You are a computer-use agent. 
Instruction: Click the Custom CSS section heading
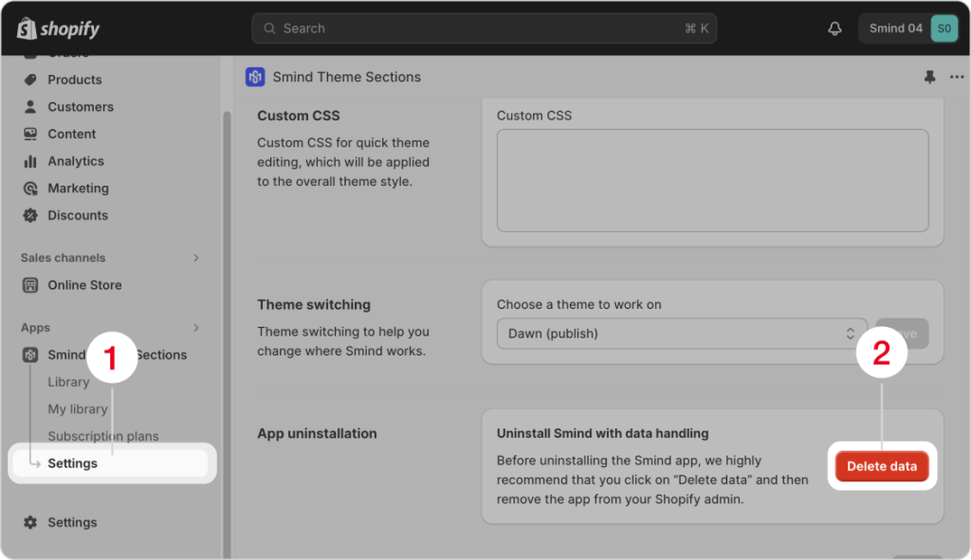click(x=299, y=116)
